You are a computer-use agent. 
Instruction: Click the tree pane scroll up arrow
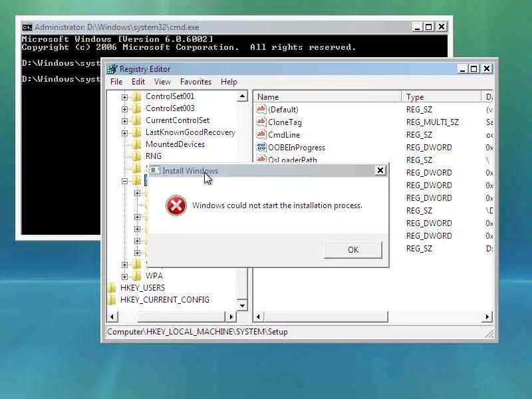[x=242, y=96]
